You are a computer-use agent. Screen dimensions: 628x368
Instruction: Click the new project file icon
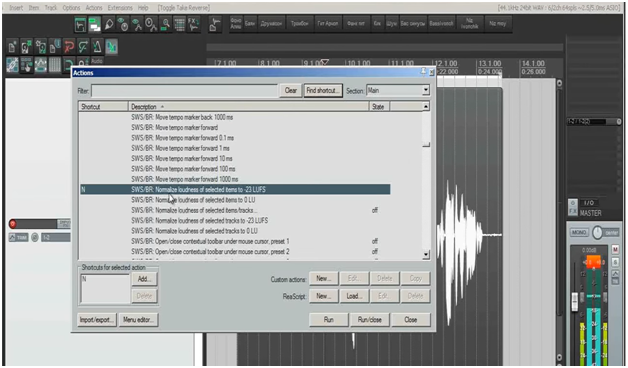tap(12, 47)
